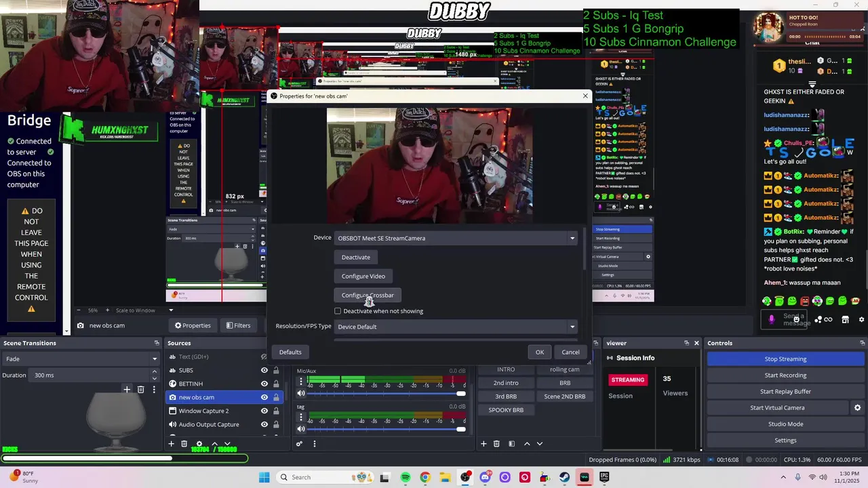
Task: Move selected scene up
Action: (x=527, y=444)
